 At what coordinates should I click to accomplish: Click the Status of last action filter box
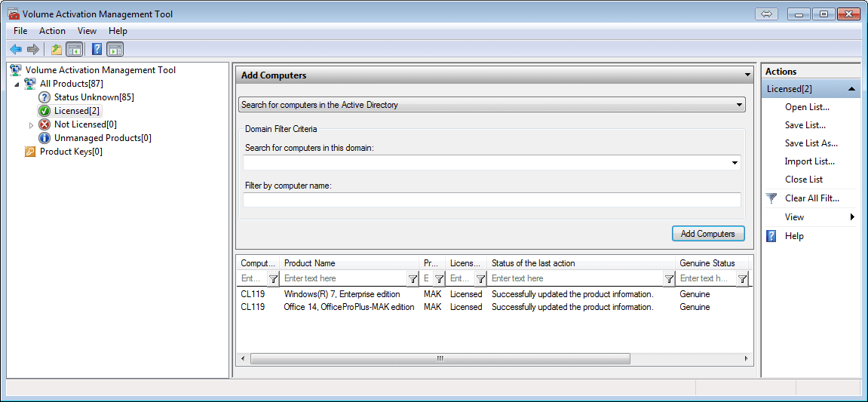coord(575,278)
